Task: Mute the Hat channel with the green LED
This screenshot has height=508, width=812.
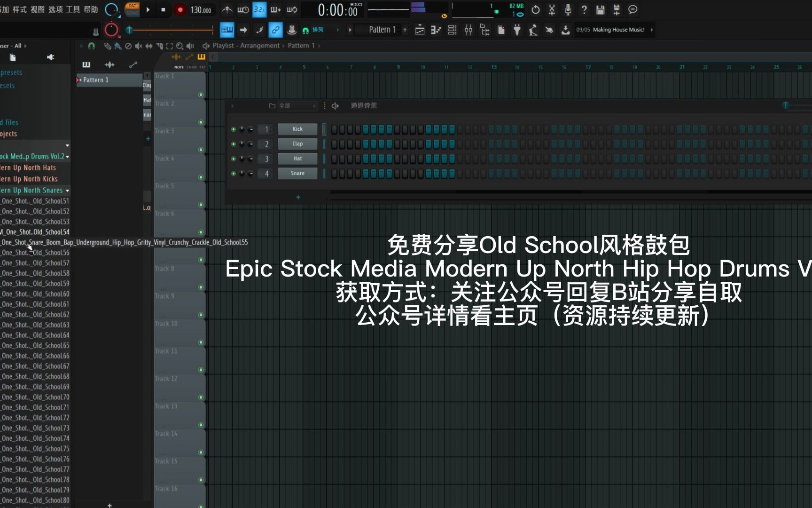Action: click(x=234, y=159)
